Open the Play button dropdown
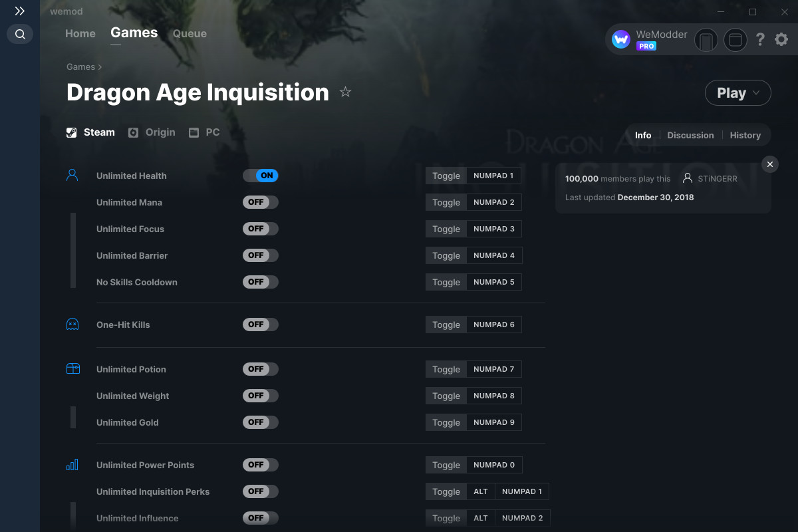 pyautogui.click(x=757, y=93)
